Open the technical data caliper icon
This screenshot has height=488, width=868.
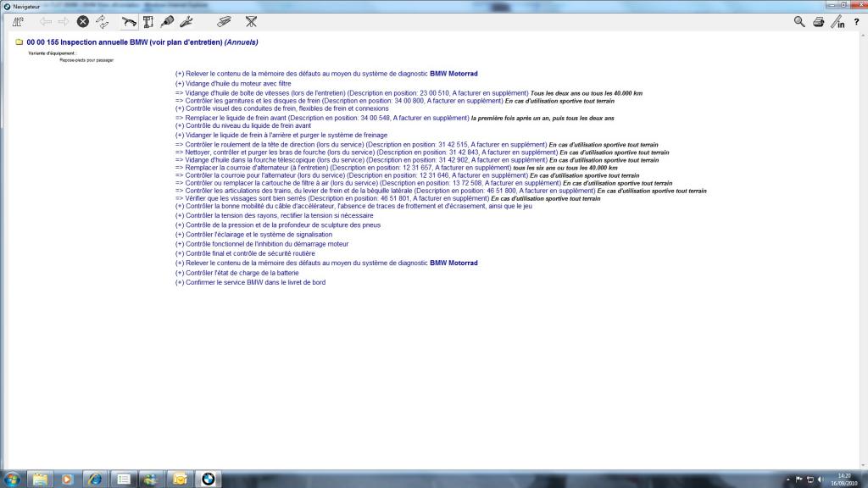[147, 21]
